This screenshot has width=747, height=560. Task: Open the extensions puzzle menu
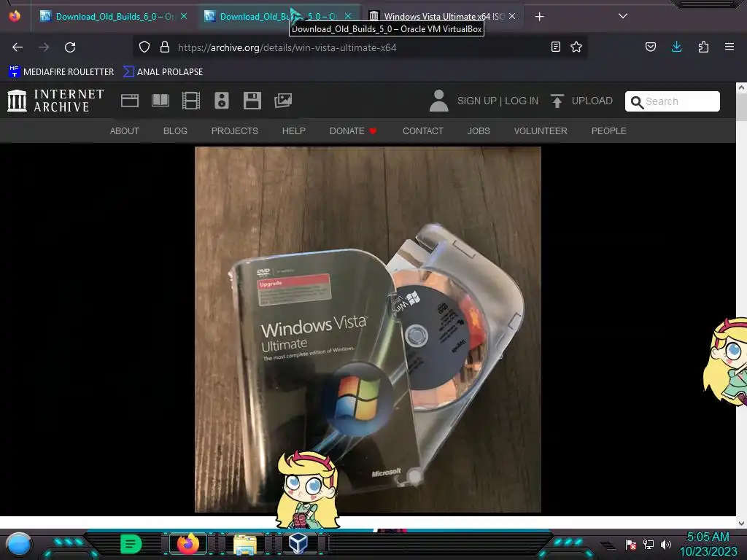point(703,47)
